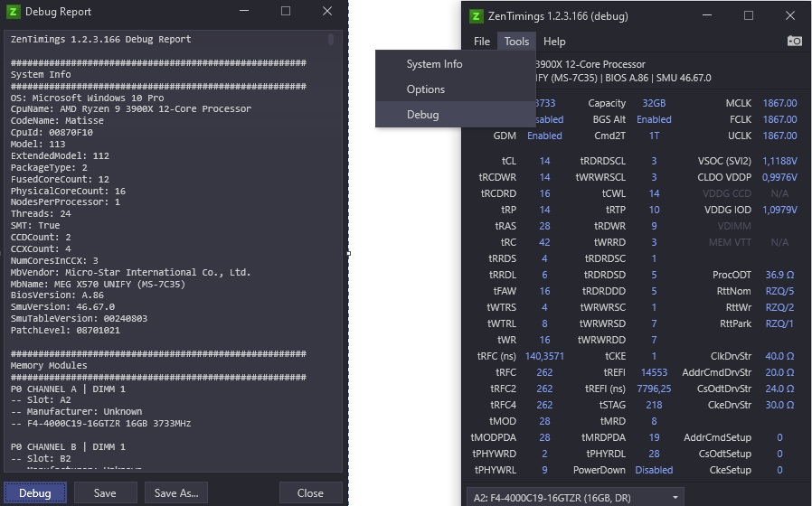Click the Debug Report window logo icon
Viewport: 812px width, 506px height.
(13, 12)
